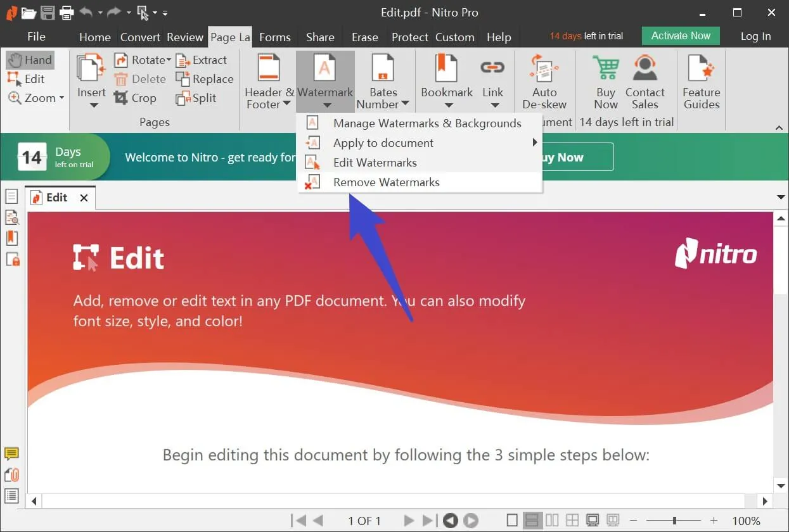The height and width of the screenshot is (532, 789).
Task: Go to last page button
Action: click(429, 521)
